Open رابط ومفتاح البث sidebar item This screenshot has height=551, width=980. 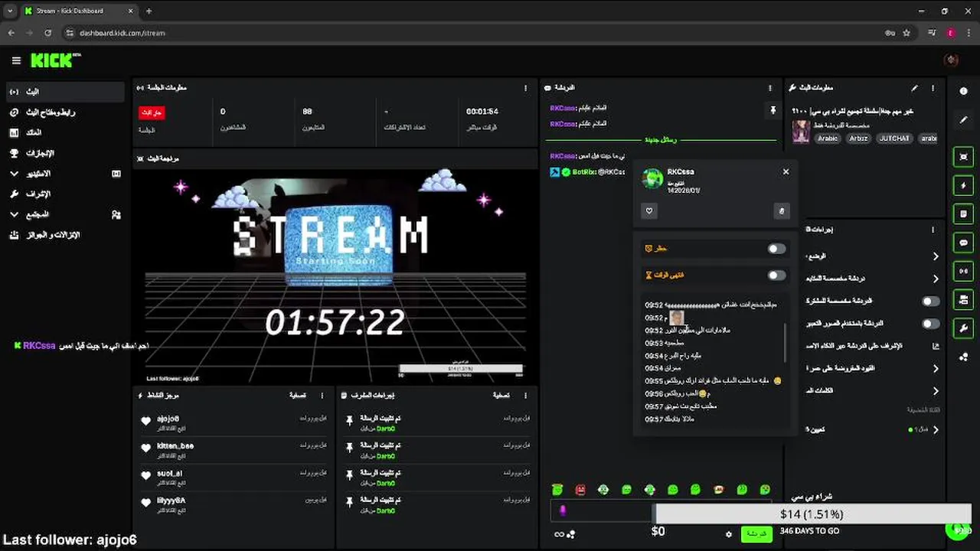(x=64, y=112)
